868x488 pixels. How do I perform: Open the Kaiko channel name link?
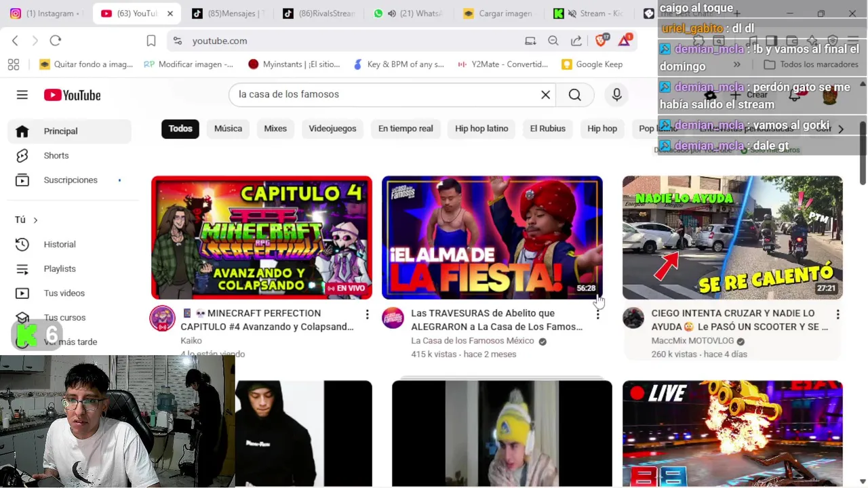(191, 341)
